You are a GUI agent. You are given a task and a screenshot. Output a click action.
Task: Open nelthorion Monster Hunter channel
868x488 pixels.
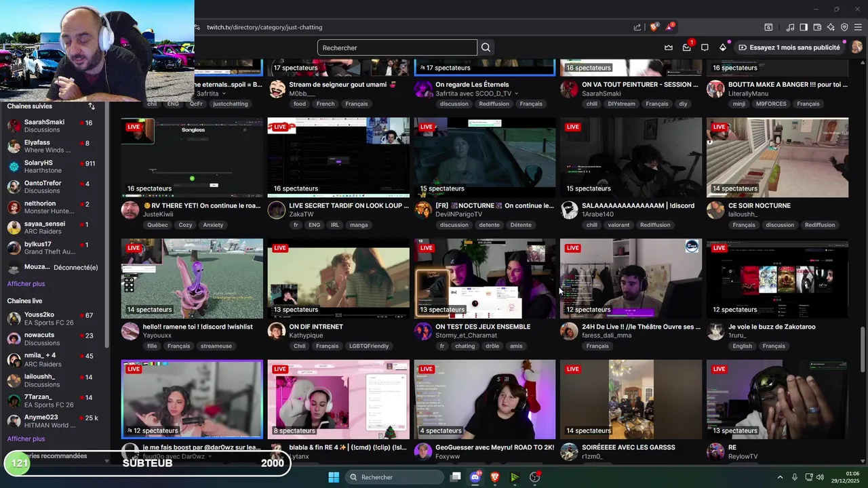[53, 207]
